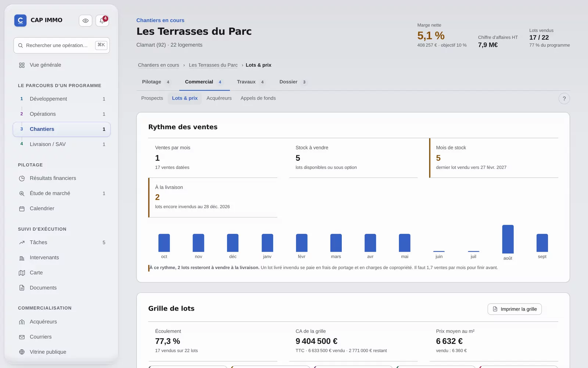Click the À la livraison card
Image resolution: width=588 pixels, height=368 pixels.
pyautogui.click(x=213, y=198)
